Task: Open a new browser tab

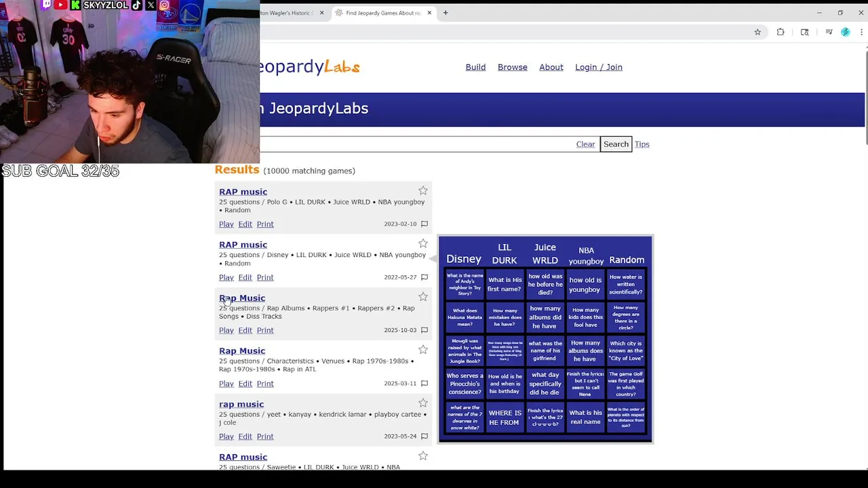Action: [x=446, y=13]
